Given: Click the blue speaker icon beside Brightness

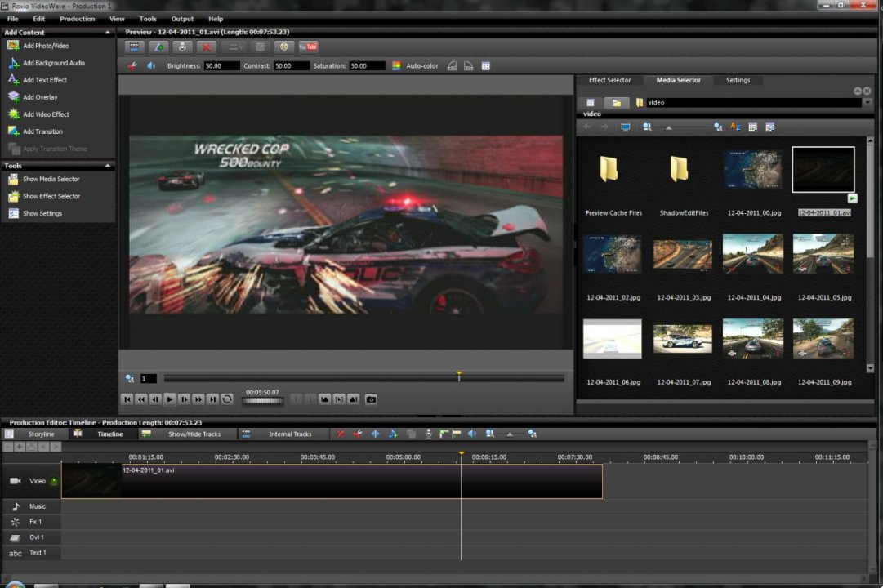Looking at the screenshot, I should [151, 66].
